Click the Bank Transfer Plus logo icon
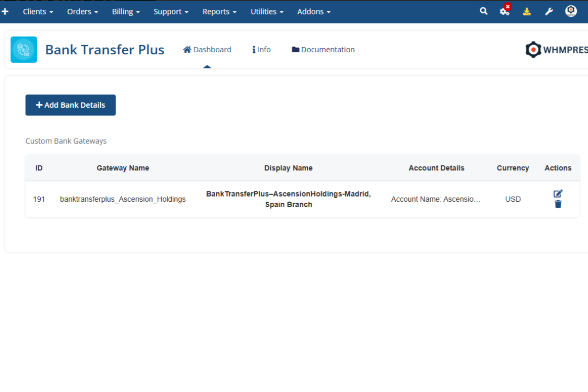The height and width of the screenshot is (392, 588). (x=24, y=50)
